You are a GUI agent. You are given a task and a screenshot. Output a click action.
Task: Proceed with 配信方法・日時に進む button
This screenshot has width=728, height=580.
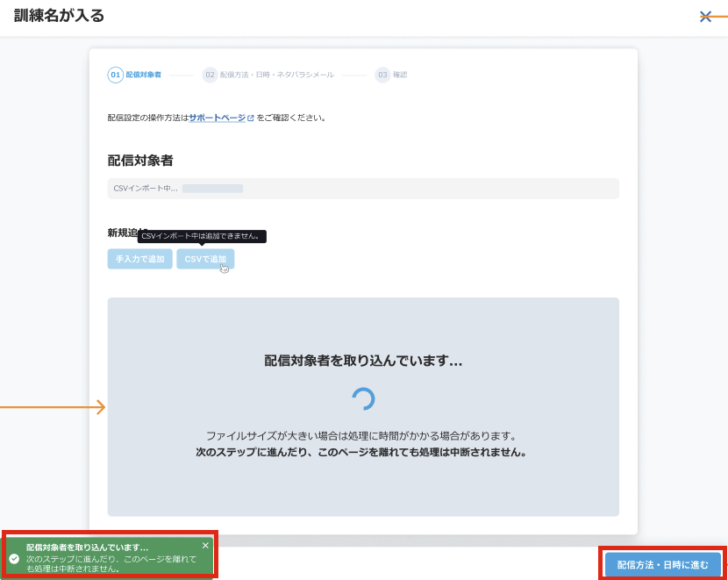pos(662,564)
